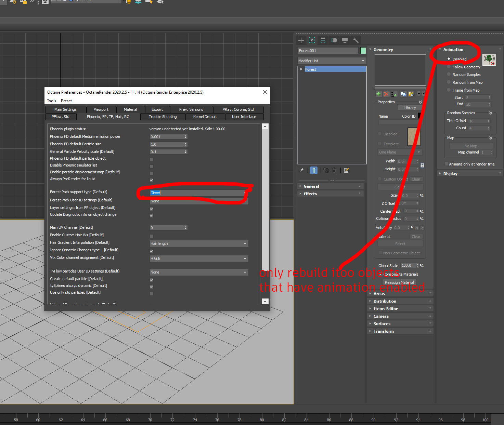Click the geometry texture thumbnail swatch
This screenshot has height=425, width=504.
click(x=414, y=136)
